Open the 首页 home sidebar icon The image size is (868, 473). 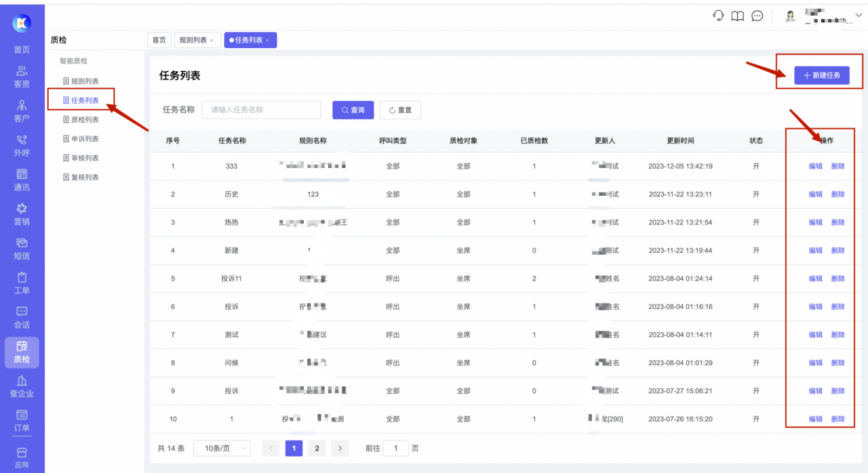click(22, 49)
